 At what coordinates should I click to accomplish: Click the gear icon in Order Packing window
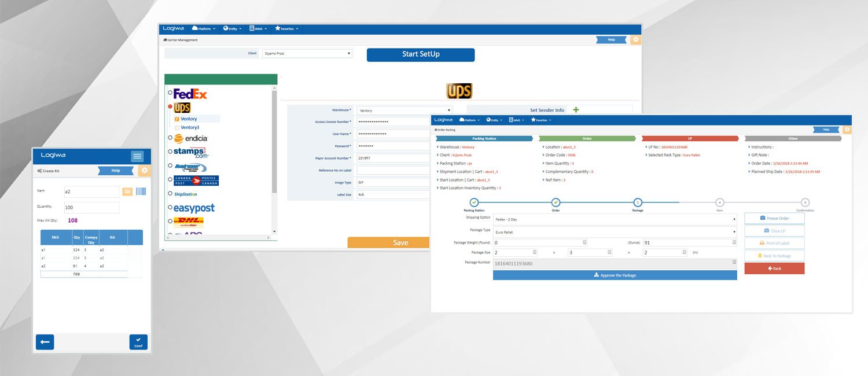click(847, 130)
